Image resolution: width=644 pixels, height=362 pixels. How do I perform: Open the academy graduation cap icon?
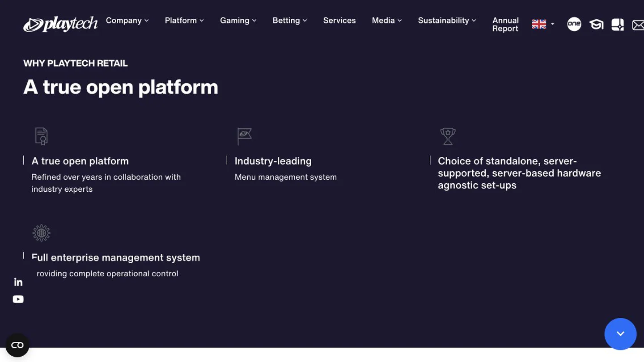(x=596, y=25)
